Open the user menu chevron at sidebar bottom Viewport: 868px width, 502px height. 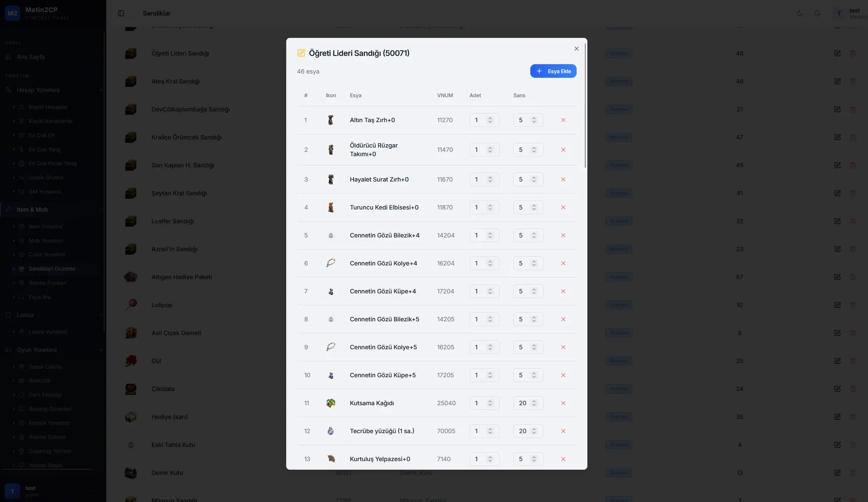pos(94,491)
